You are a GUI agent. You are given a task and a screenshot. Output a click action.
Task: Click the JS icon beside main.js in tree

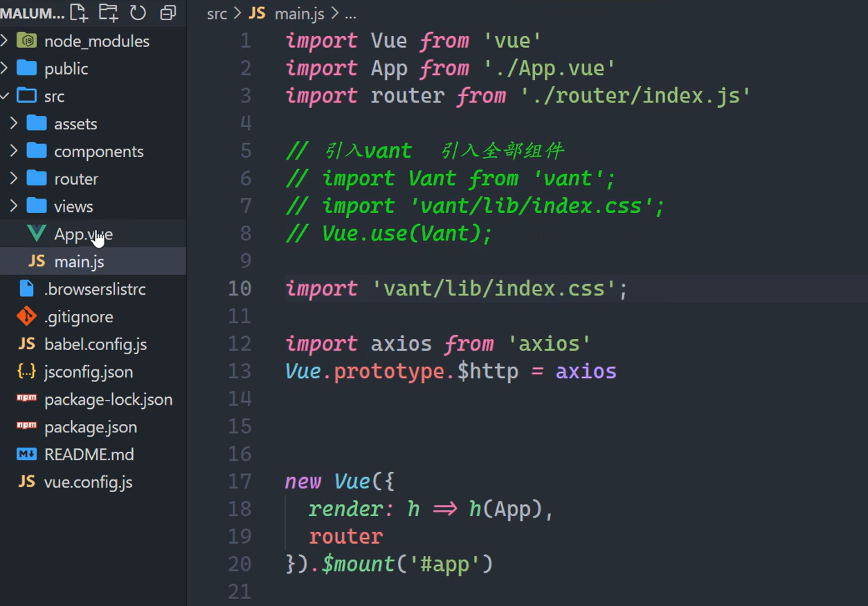point(37,261)
